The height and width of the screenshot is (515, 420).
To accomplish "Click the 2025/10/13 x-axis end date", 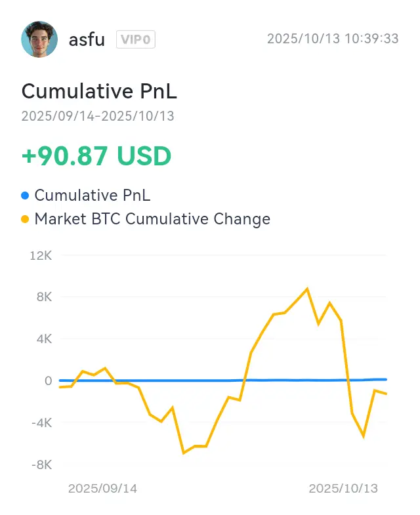I will click(x=344, y=489).
